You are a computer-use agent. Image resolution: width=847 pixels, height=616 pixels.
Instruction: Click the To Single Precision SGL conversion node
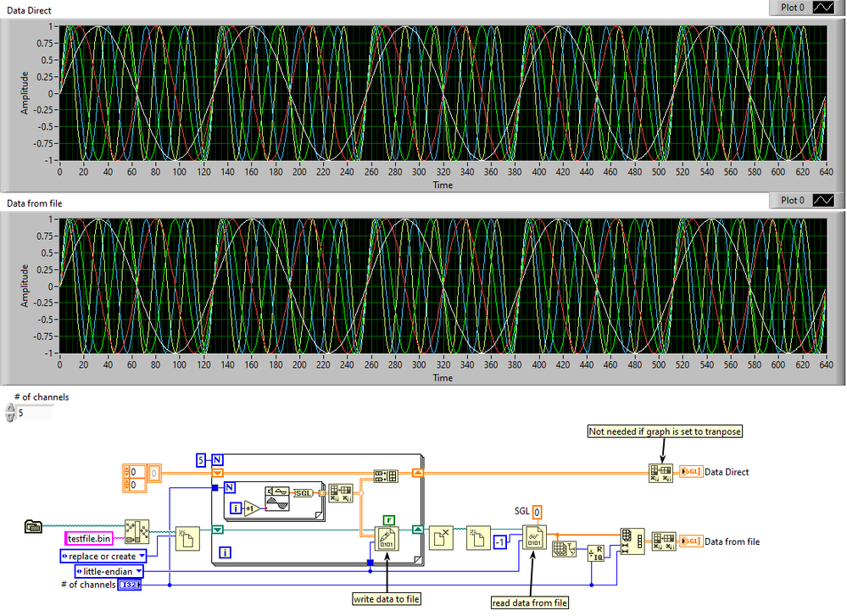click(x=303, y=493)
